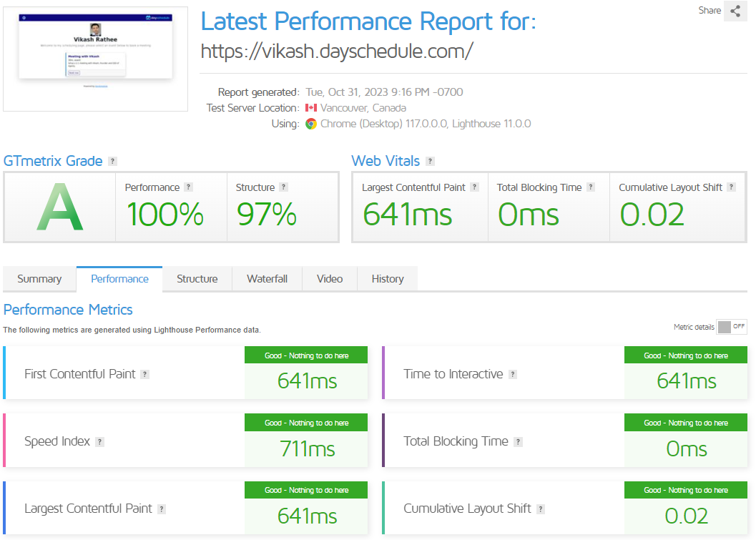The width and height of the screenshot is (756, 540).
Task: Click help icon beside Speed Index metric
Action: point(99,441)
